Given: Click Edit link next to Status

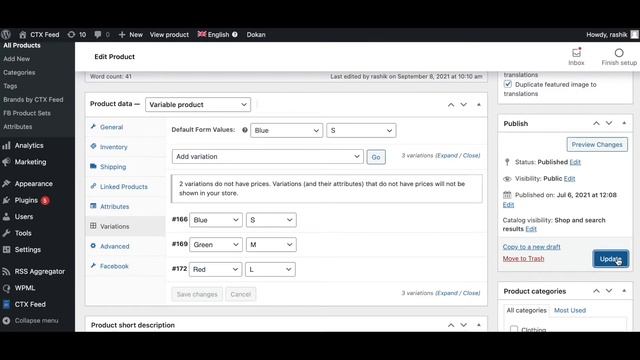Looking at the screenshot, I should click(575, 162).
